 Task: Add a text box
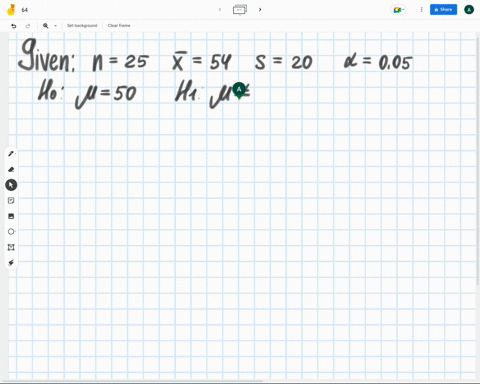click(x=11, y=247)
